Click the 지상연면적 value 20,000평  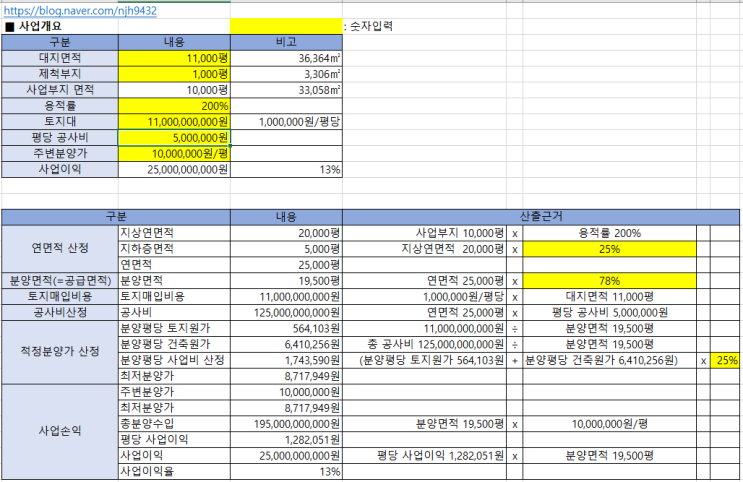pos(286,233)
